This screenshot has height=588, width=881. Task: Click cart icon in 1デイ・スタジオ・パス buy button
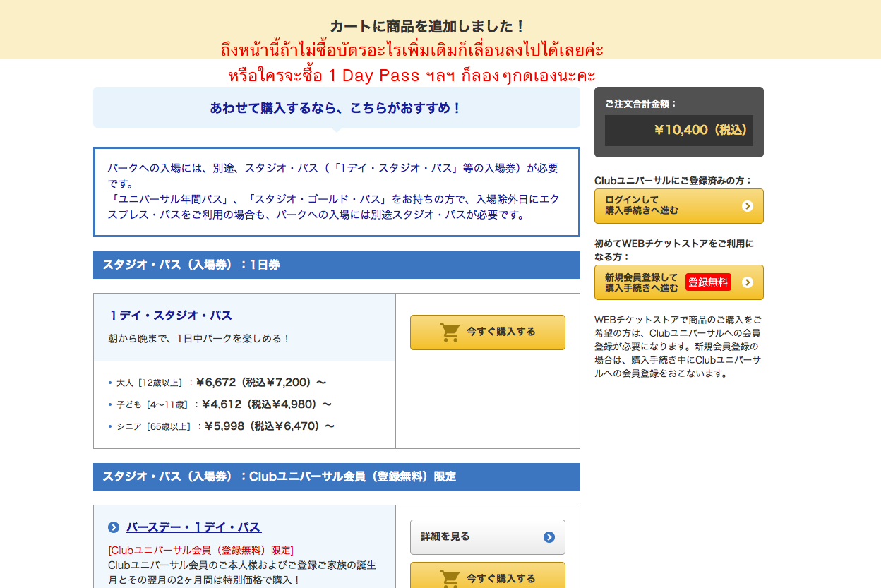tap(450, 332)
